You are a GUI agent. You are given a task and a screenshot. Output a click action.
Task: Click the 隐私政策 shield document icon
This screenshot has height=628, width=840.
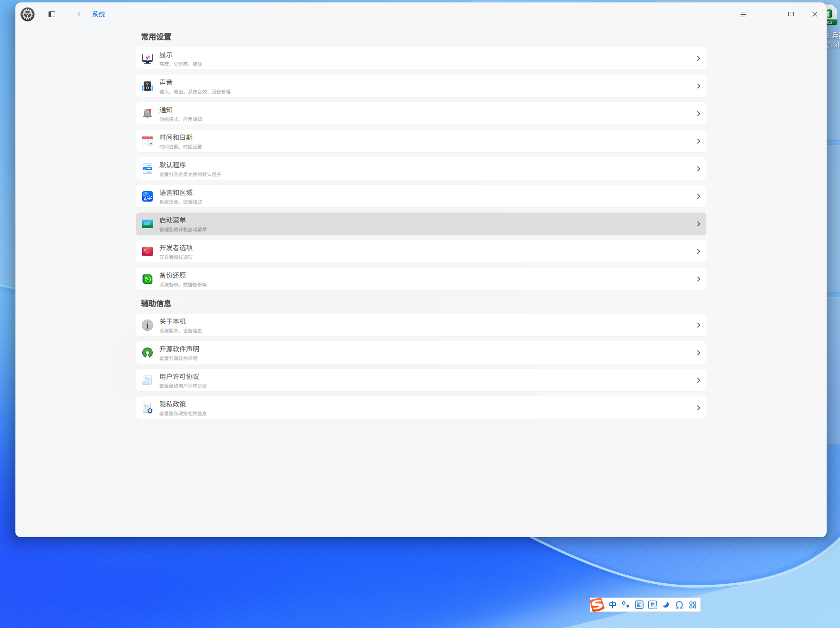(147, 408)
